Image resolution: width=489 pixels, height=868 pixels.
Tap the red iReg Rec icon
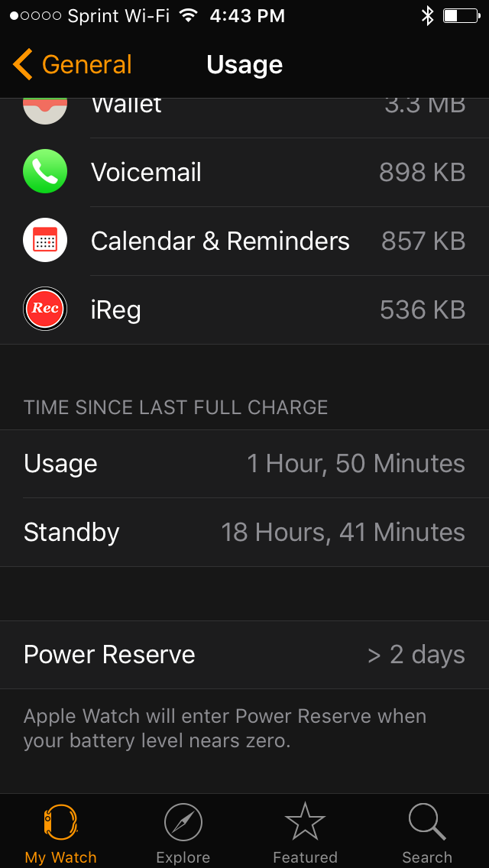coord(45,309)
